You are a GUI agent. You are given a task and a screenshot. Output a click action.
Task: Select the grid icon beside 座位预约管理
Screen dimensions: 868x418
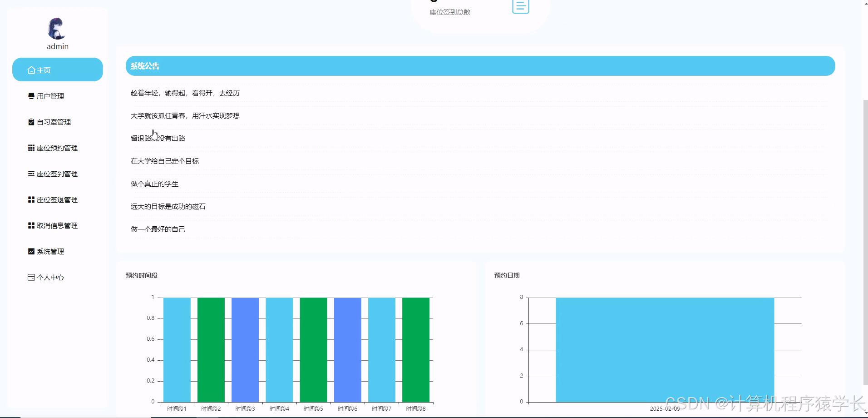point(31,148)
